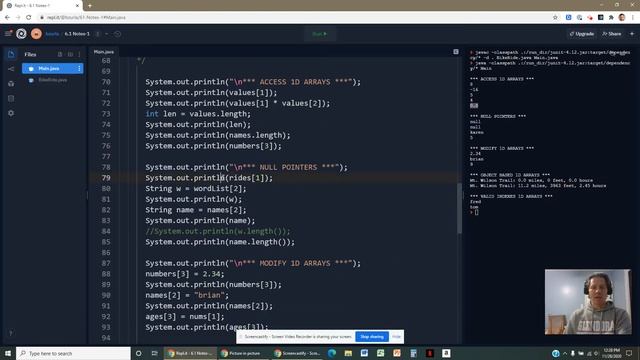This screenshot has width=640, height=360.
Task: Open Windows notification center
Action: 629,353
